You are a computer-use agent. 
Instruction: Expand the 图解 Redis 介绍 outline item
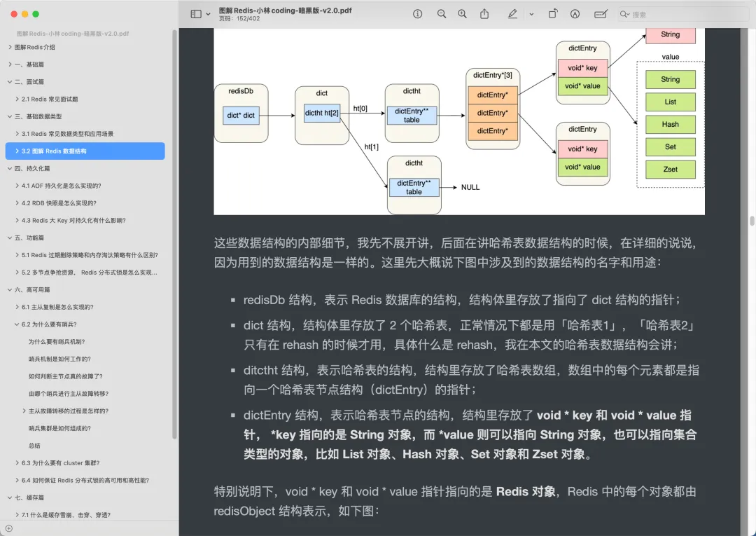click(10, 47)
